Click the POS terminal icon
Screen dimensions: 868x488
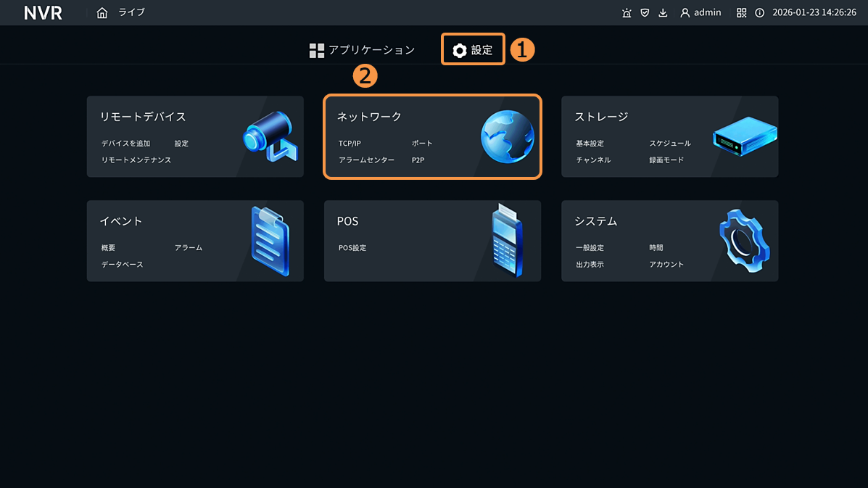pos(507,241)
